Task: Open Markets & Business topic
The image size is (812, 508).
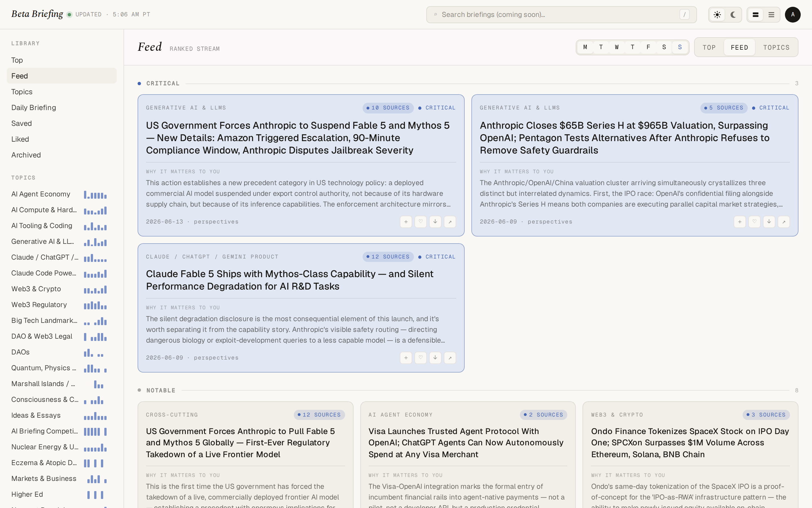Action: 62,478
